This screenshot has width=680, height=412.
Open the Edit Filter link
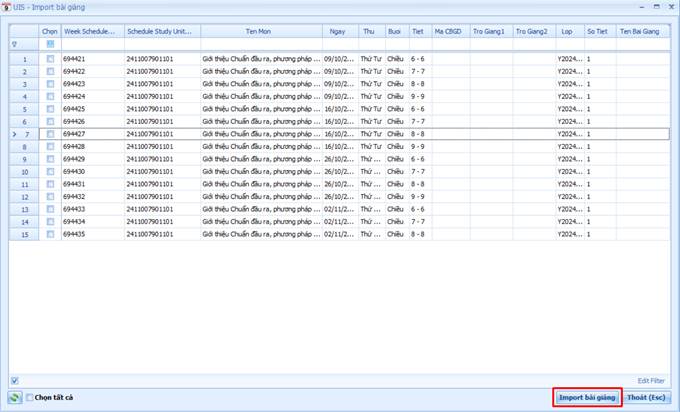(x=651, y=380)
